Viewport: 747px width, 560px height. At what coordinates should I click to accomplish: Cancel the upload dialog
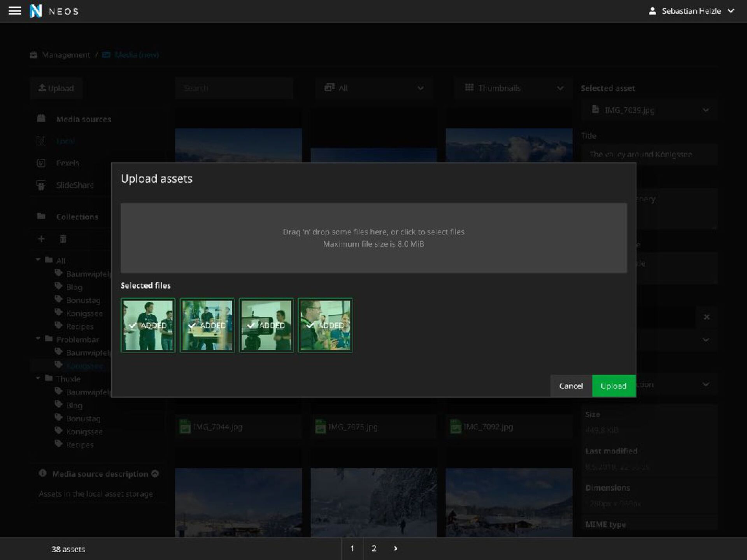(x=571, y=386)
